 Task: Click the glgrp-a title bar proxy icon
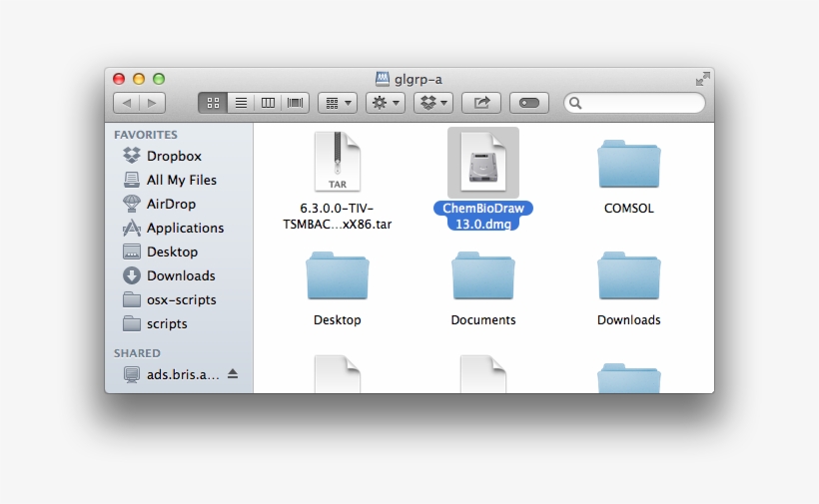tap(383, 79)
